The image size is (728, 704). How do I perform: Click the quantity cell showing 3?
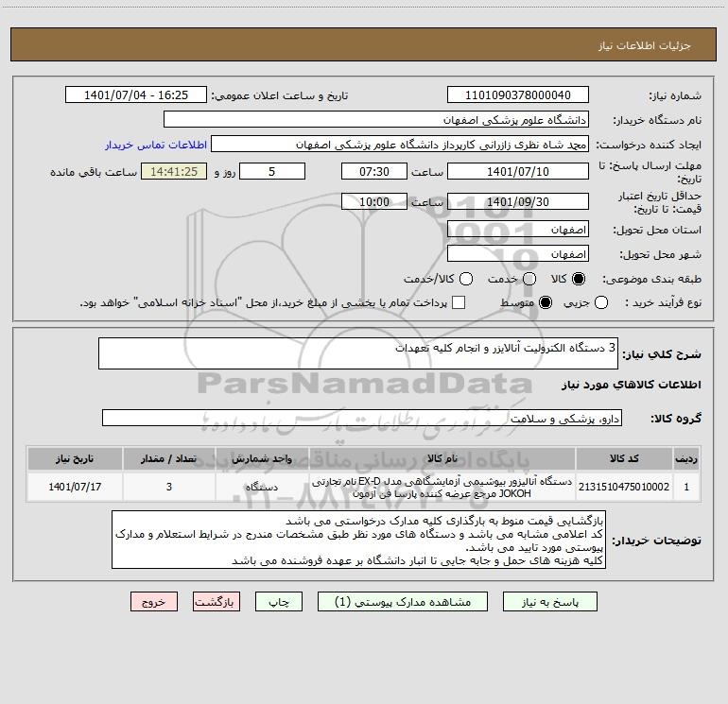(x=169, y=487)
